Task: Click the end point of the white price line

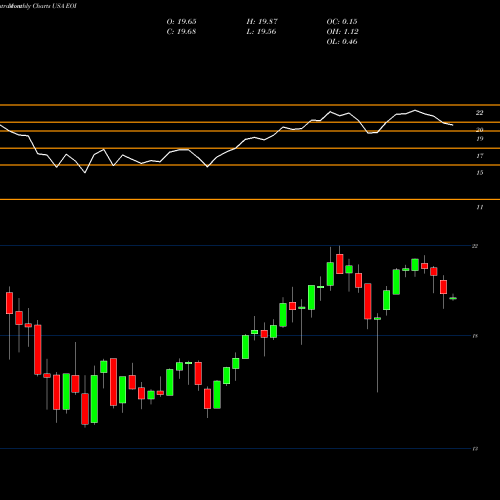Action: [453, 125]
